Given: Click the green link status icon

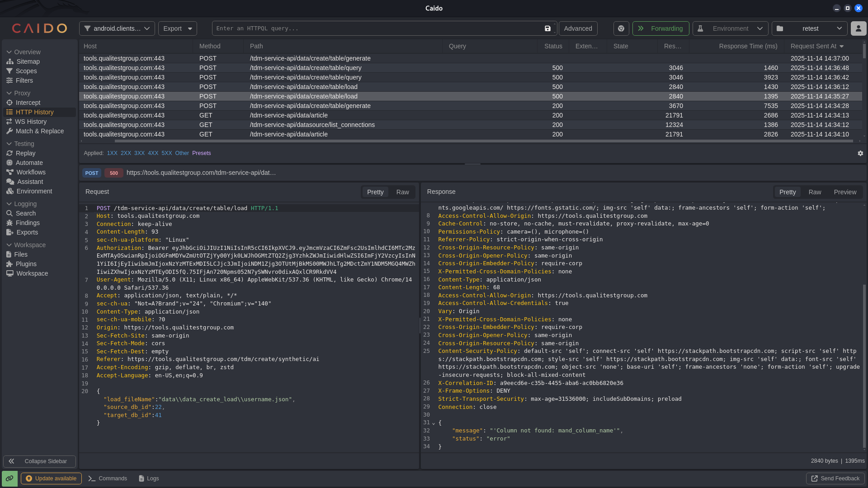Looking at the screenshot, I should 9,479.
